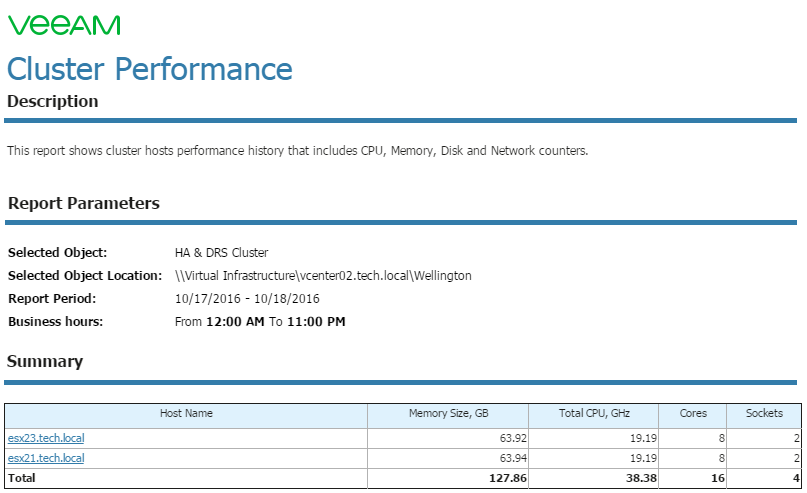This screenshot has width=807, height=493.
Task: Select the Cores column header
Action: [x=693, y=413]
